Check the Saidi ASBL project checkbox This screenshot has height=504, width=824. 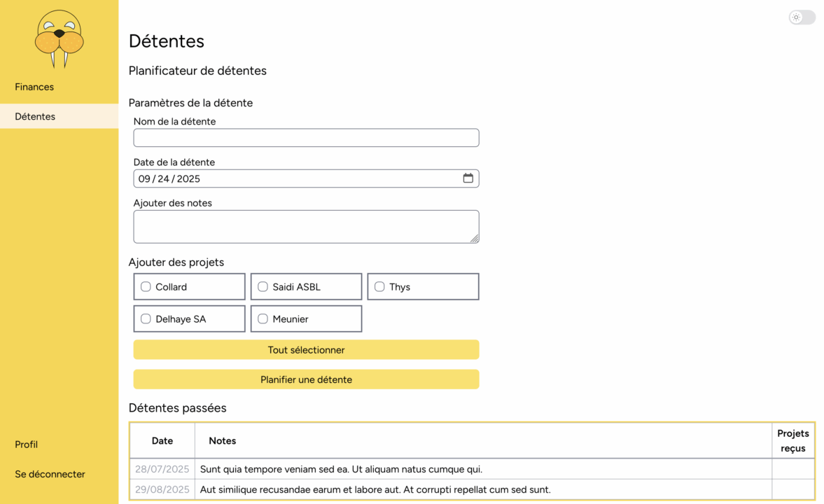pyautogui.click(x=263, y=287)
